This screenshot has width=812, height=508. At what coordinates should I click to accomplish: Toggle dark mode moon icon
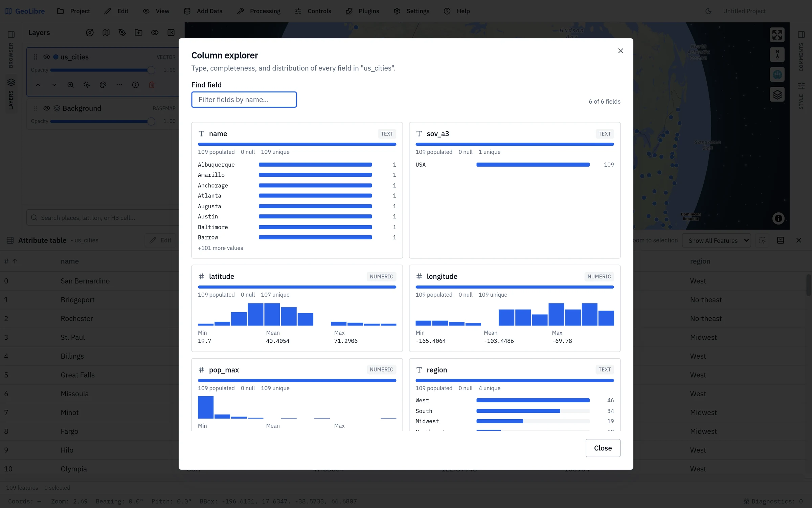[708, 11]
